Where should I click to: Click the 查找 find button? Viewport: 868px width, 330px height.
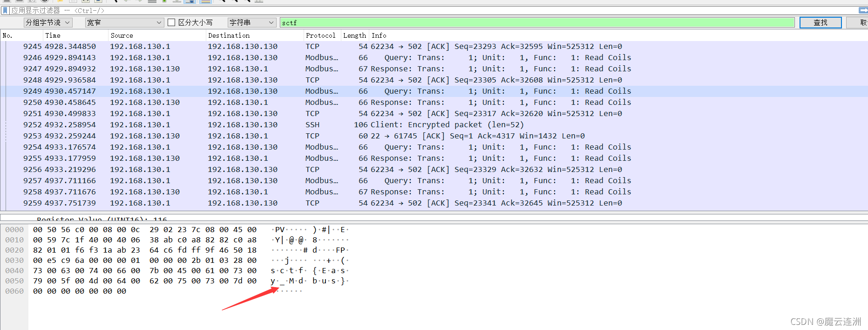pos(821,22)
